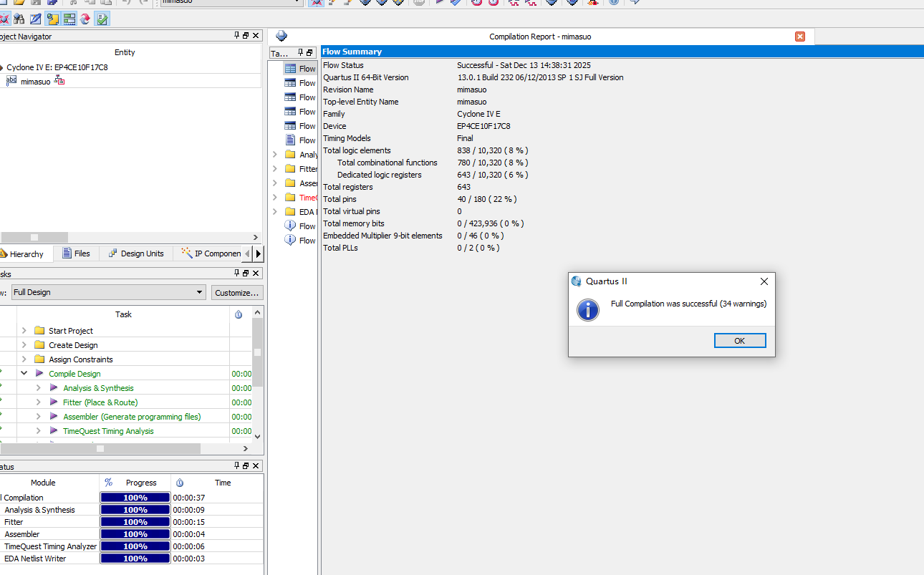This screenshot has height=575, width=924.
Task: Pin the Project Navigator panel
Action: 237,36
